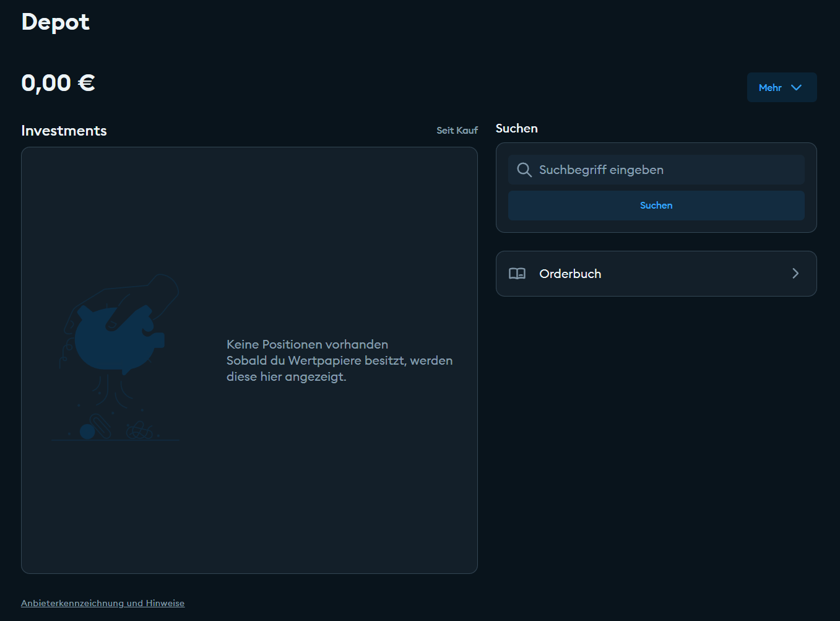Click the Orderbuch open book icon
The height and width of the screenshot is (621, 840).
pos(517,274)
